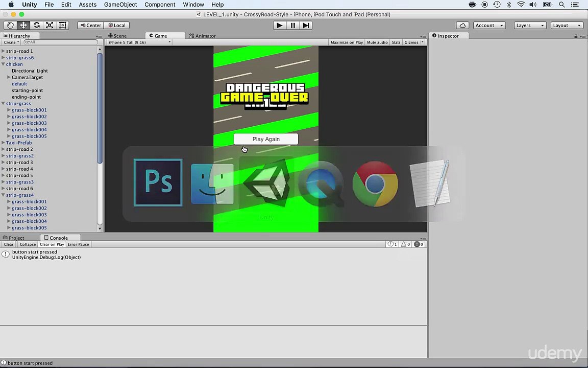Select the 'button start pressed' log entry
The image size is (588, 368).
click(x=214, y=255)
